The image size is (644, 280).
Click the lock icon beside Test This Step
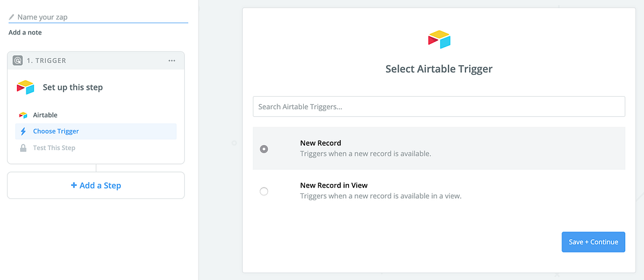[23, 148]
